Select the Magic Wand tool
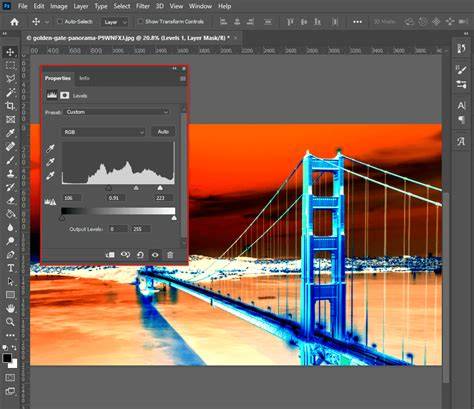 click(x=10, y=92)
